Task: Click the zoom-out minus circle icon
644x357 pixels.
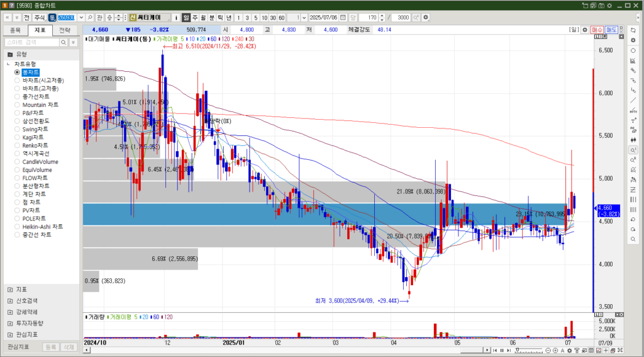Action: pyautogui.click(x=548, y=351)
